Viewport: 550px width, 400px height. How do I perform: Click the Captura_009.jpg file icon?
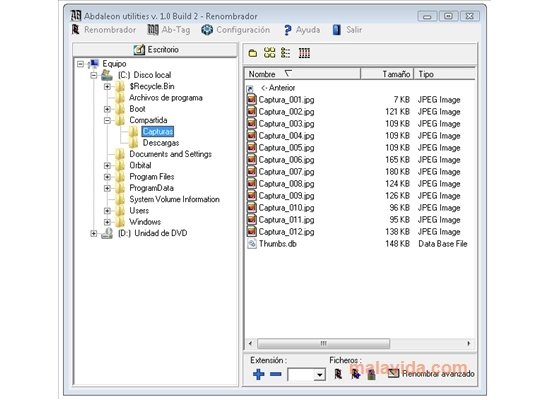point(251,195)
